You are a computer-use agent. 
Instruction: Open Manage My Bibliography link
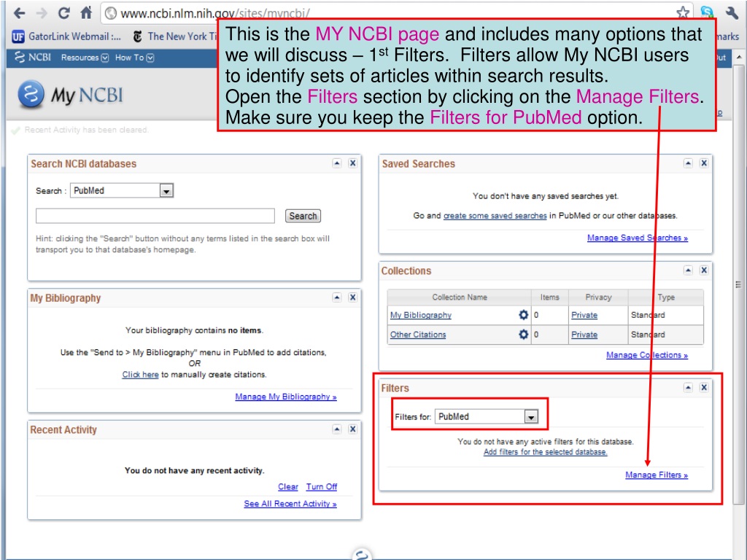click(x=286, y=397)
